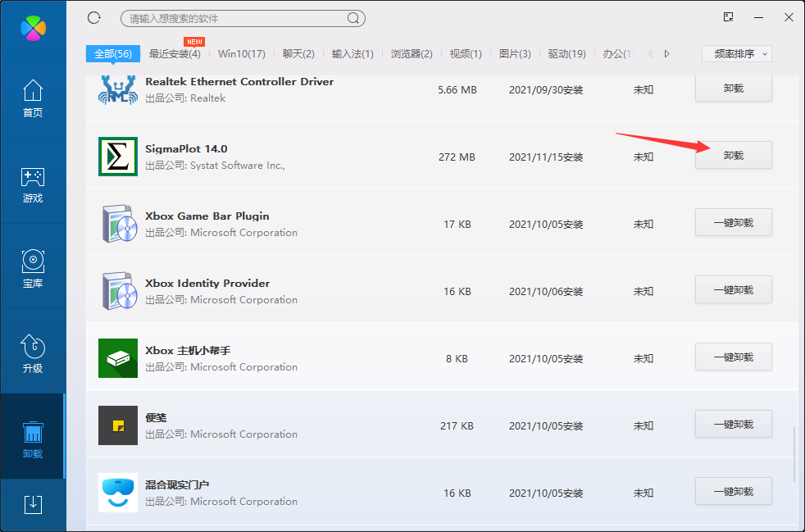This screenshot has height=532, width=805.
Task: Click the 217 KB size value
Action: coord(457,425)
